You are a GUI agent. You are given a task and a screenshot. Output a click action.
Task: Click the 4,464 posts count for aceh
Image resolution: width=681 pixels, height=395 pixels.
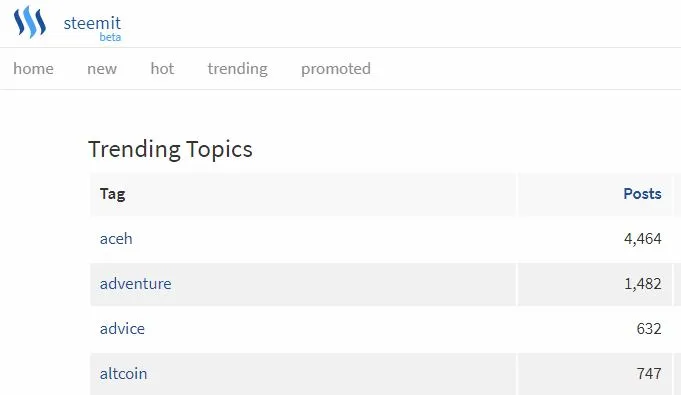point(642,239)
